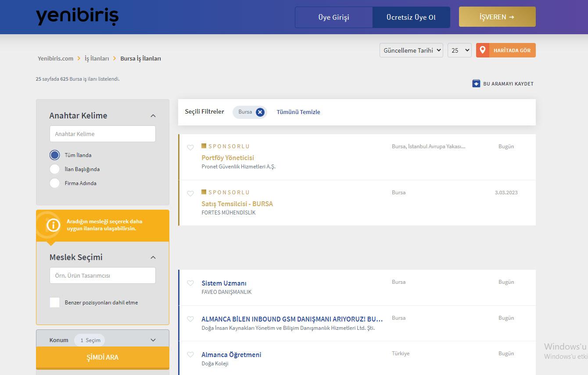This screenshot has width=588, height=375.
Task: Select Firma Adında search scope
Action: pyautogui.click(x=55, y=183)
